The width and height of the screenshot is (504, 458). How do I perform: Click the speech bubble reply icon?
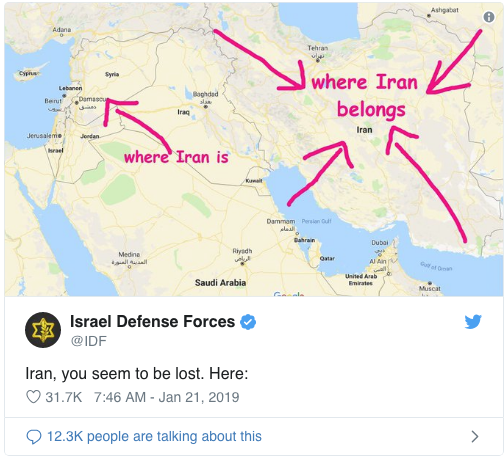point(34,437)
